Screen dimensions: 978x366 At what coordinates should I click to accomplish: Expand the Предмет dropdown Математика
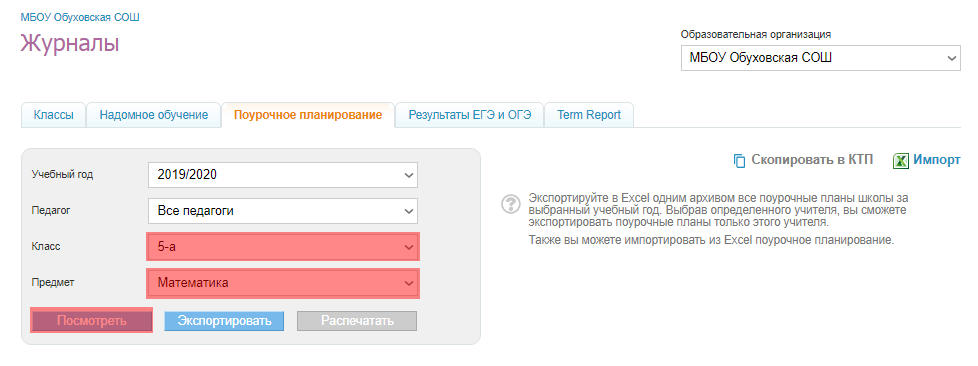pyautogui.click(x=283, y=283)
